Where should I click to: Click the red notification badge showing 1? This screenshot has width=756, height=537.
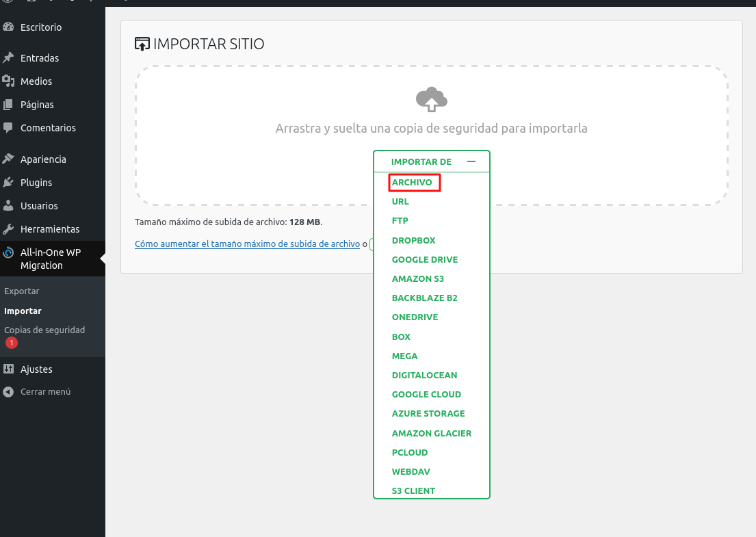[x=11, y=343]
